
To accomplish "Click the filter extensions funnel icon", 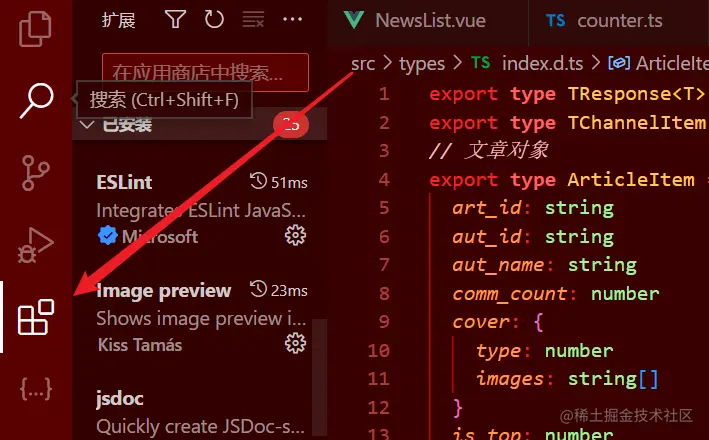I will [175, 19].
